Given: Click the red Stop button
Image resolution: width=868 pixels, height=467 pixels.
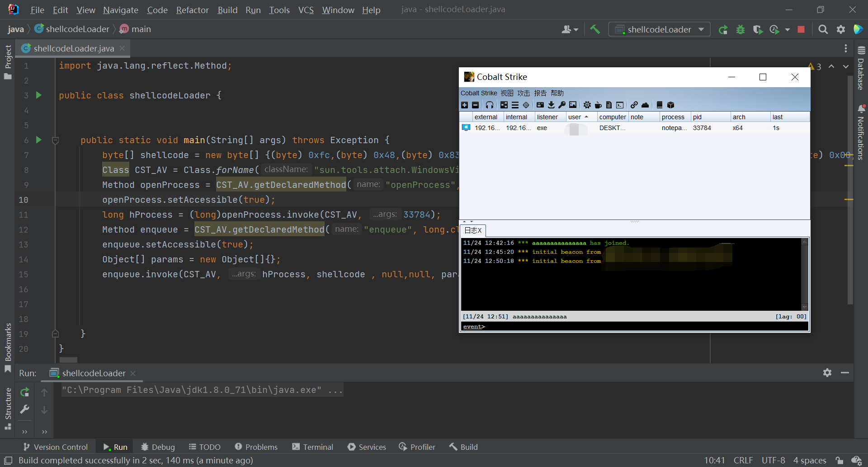Looking at the screenshot, I should (801, 29).
